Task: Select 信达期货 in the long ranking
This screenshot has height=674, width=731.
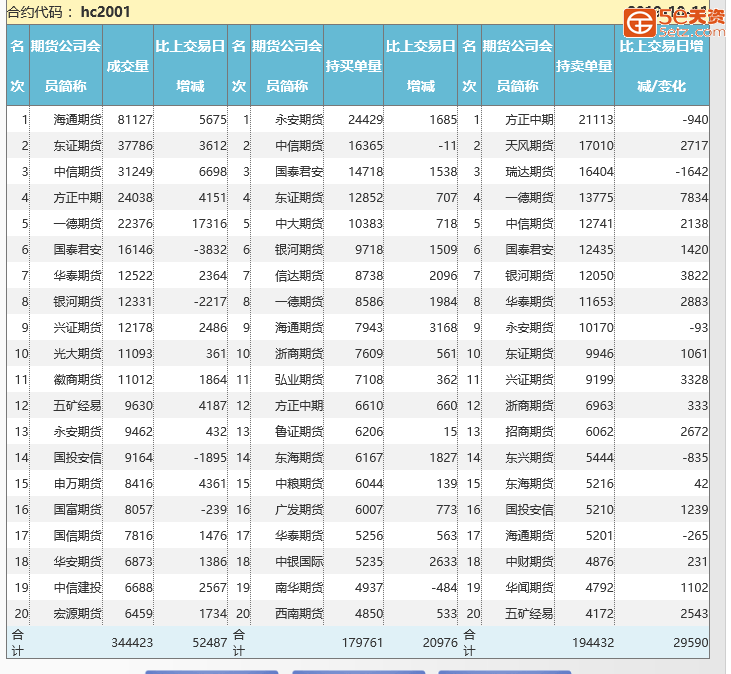Action: (299, 276)
